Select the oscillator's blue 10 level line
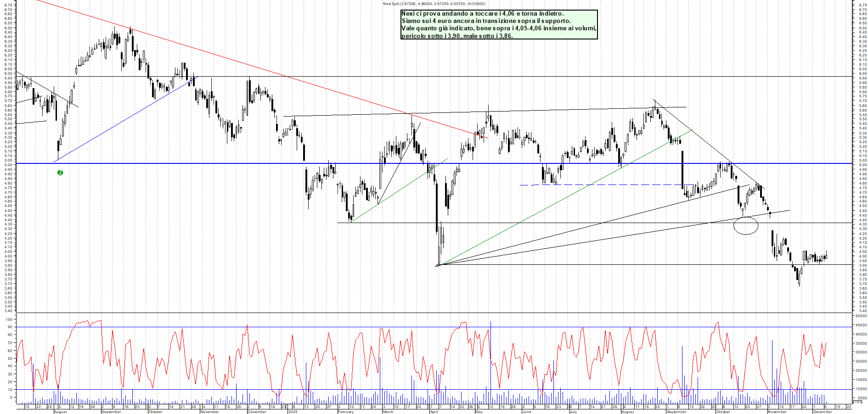Image resolution: width=868 pixels, height=414 pixels. 184,389
